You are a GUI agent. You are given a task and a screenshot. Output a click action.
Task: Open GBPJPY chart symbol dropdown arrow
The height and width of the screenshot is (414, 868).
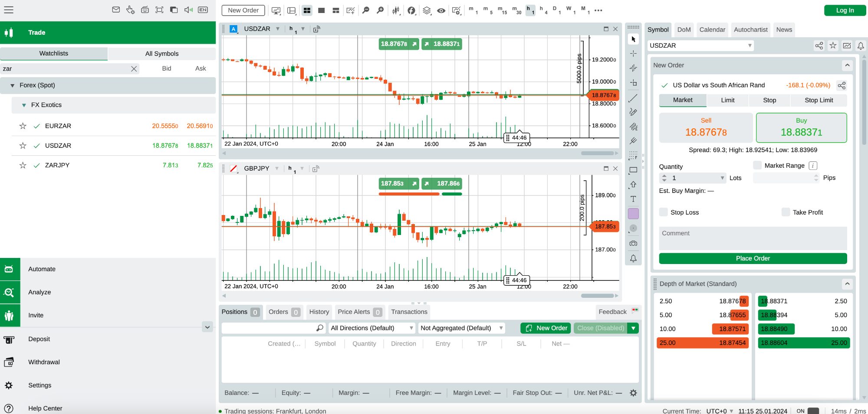[276, 168]
